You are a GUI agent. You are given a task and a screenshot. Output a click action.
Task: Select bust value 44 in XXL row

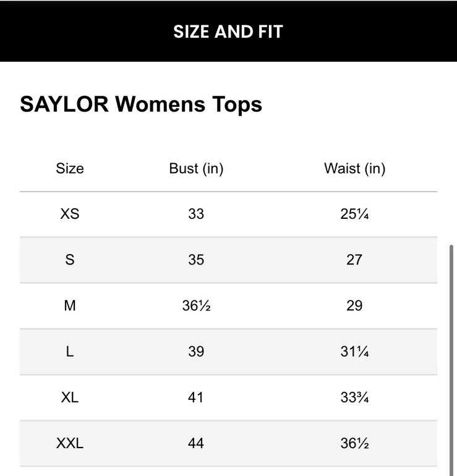coord(196,443)
